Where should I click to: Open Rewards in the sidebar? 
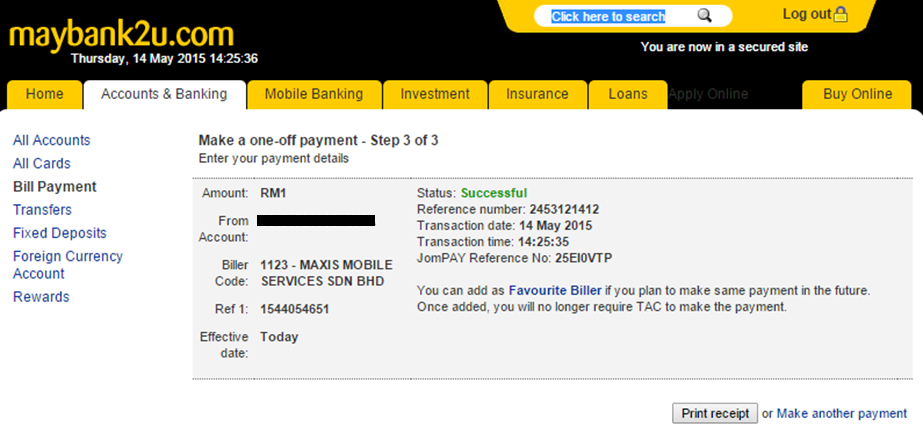pos(41,297)
